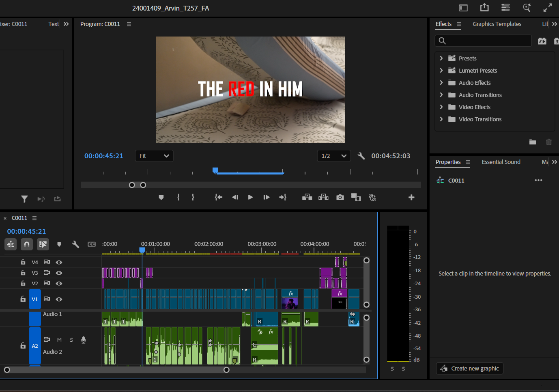
Task: Hide track V4 with eye icon
Action: point(59,263)
